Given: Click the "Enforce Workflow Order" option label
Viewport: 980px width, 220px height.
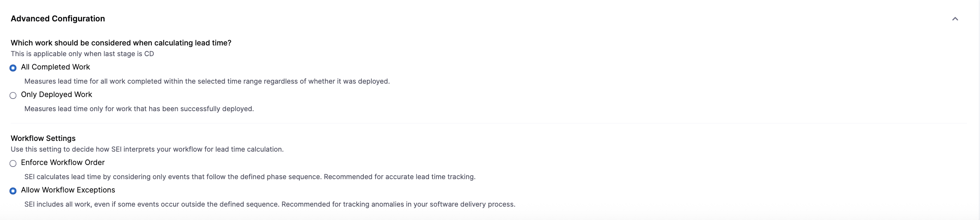Looking at the screenshot, I should pos(63,163).
